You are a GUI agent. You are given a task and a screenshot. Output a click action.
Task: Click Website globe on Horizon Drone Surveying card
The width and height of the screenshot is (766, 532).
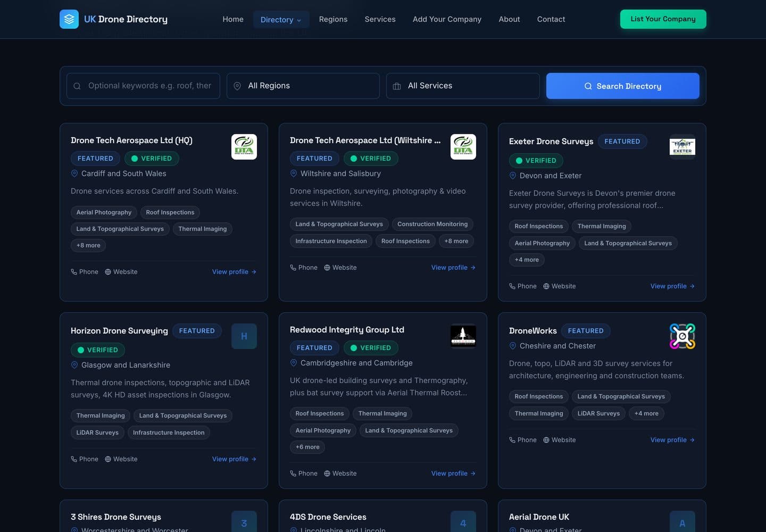pyautogui.click(x=108, y=459)
